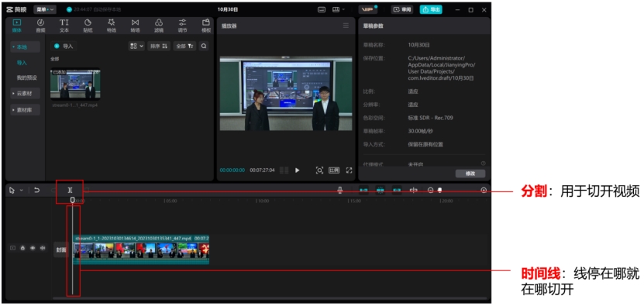Screen dimensions: 644x306
Task: Toggle preview axis on timeline
Action: [414, 190]
